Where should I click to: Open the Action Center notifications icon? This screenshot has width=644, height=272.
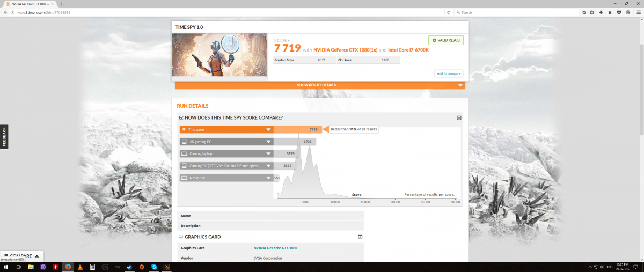point(636,267)
